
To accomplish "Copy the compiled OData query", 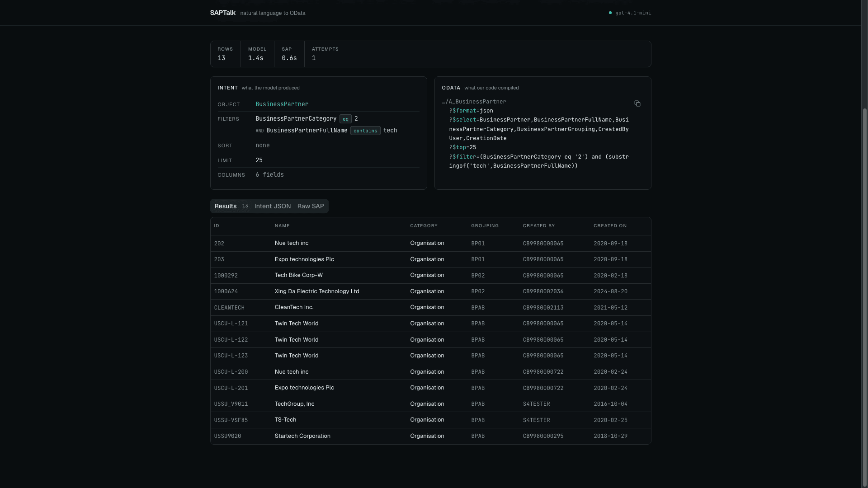I will [x=637, y=103].
